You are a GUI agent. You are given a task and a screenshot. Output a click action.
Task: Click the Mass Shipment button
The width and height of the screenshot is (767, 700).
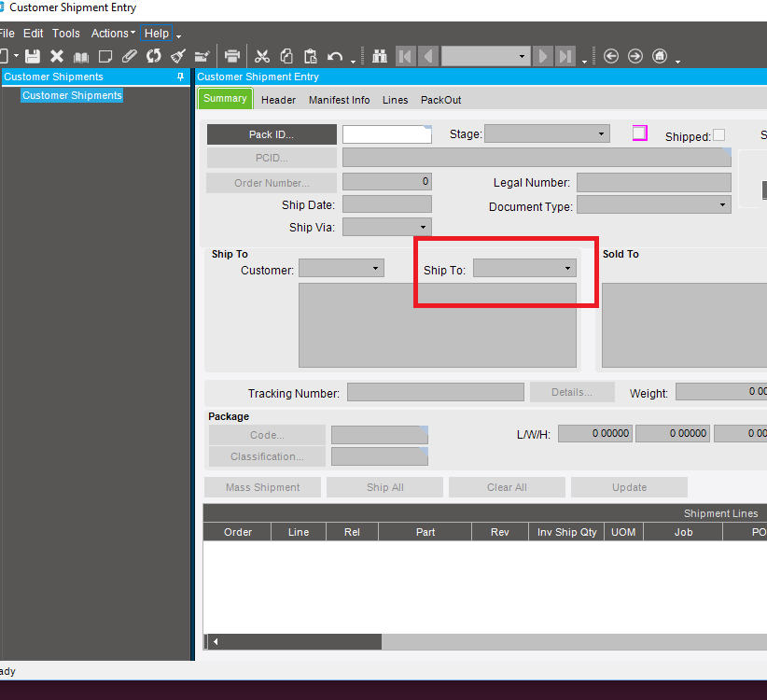point(263,487)
